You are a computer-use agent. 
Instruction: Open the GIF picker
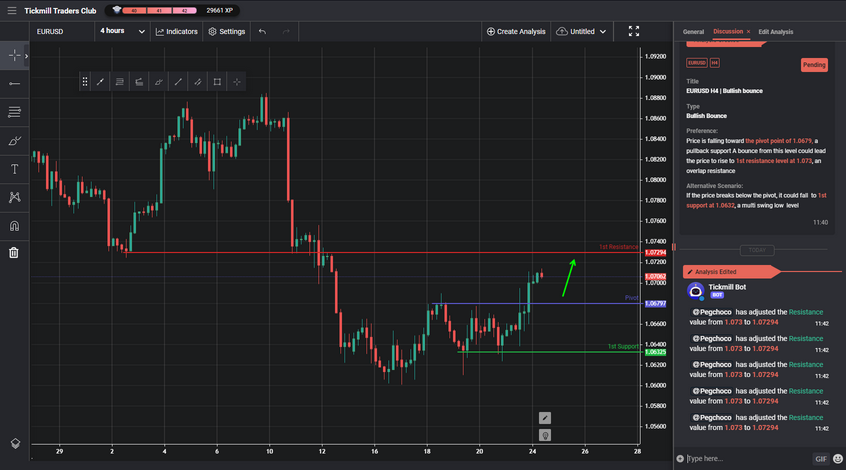(x=821, y=459)
